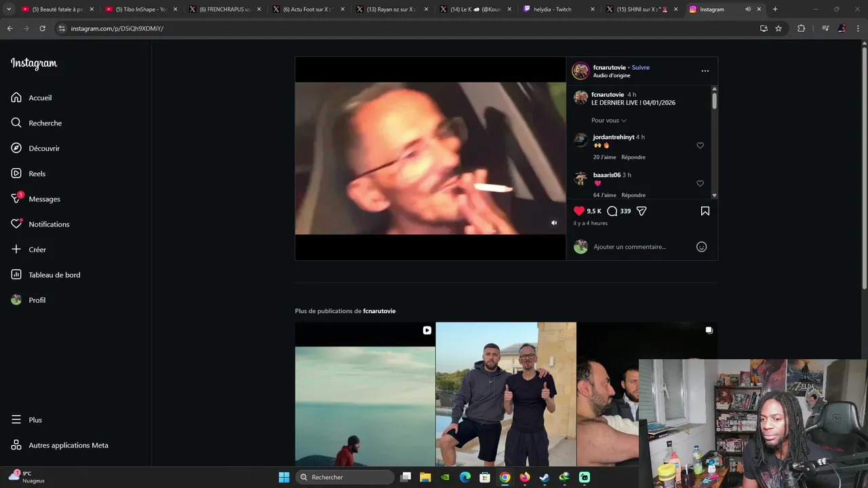
Task: Open comments via speech bubble icon
Action: pyautogui.click(x=612, y=211)
